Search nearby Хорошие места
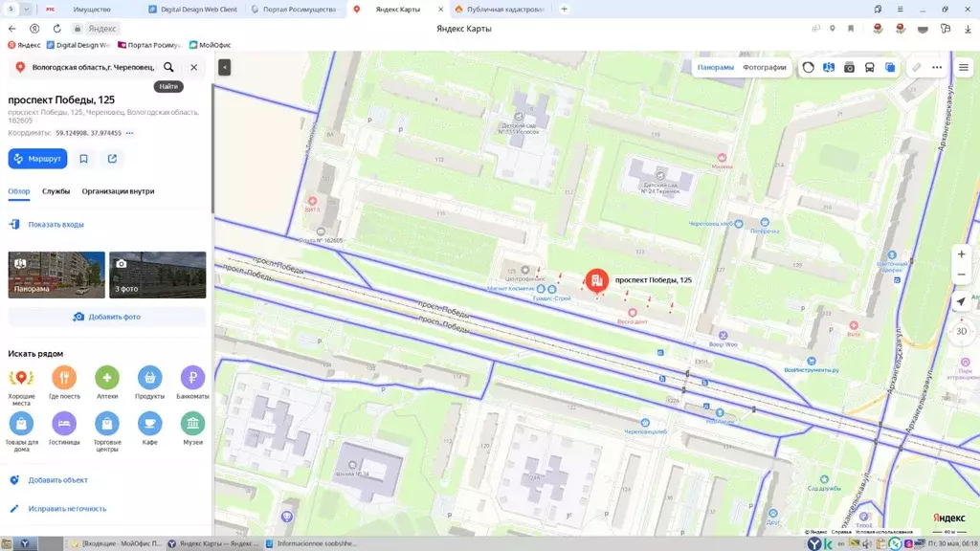 pyautogui.click(x=21, y=386)
